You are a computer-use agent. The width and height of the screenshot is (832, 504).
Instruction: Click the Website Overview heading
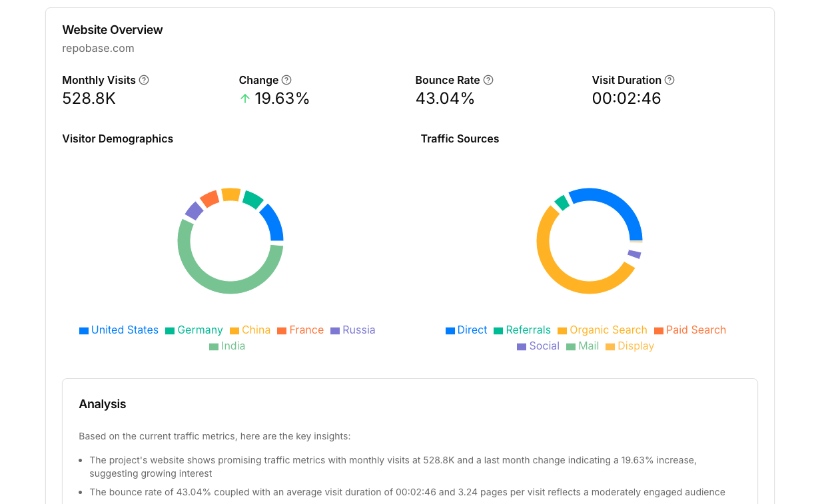tap(113, 30)
